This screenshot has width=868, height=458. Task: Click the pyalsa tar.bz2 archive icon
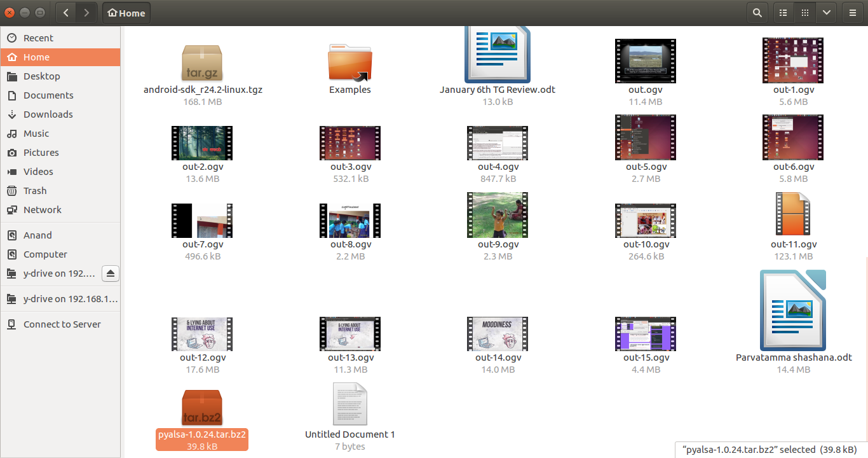[x=202, y=408]
